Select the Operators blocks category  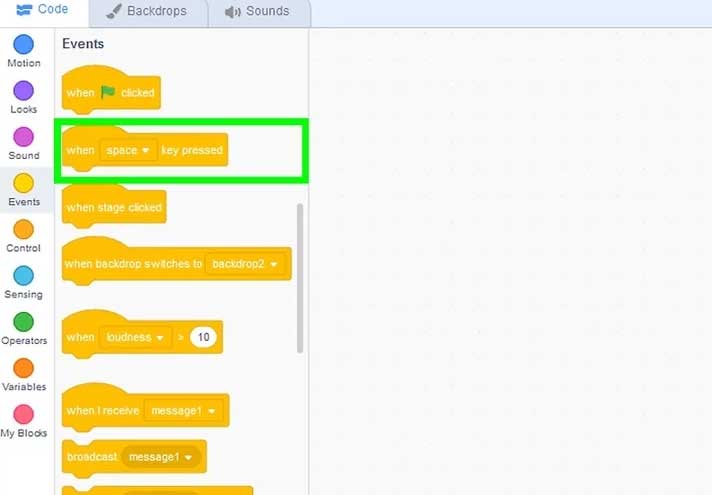point(24,329)
